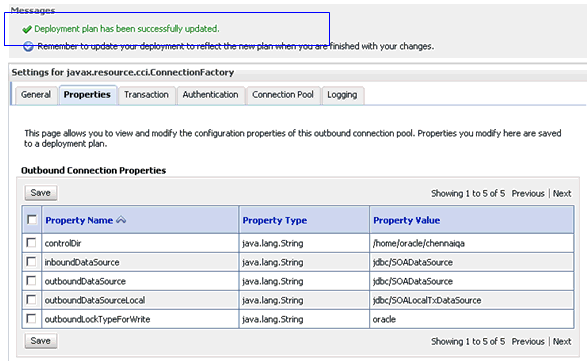Sort by Property Type column header
Image resolution: width=587 pixels, height=361 pixels.
pyautogui.click(x=275, y=221)
